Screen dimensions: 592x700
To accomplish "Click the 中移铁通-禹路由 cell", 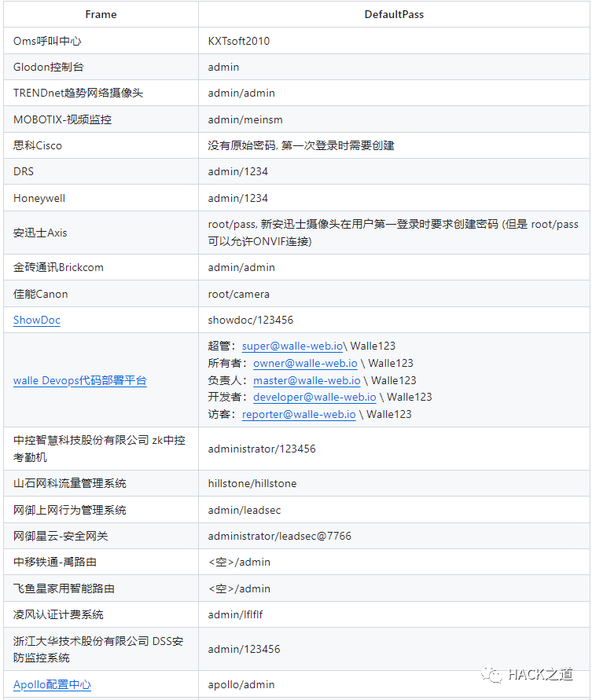I will (101, 562).
